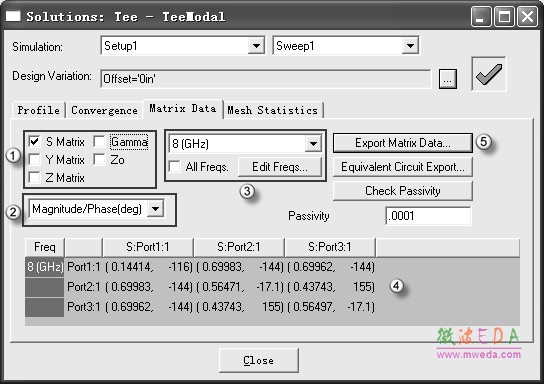
Task: Switch to the Profile tab
Action: tap(39, 110)
